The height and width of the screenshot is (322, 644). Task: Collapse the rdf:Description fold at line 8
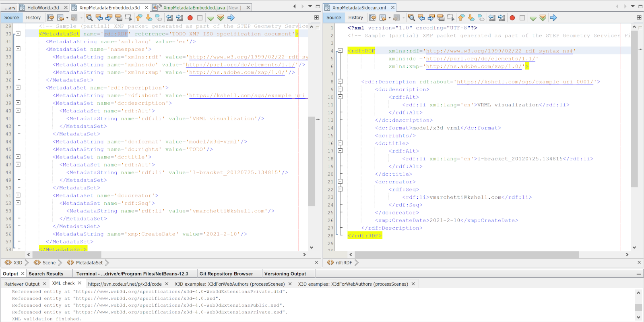click(340, 82)
